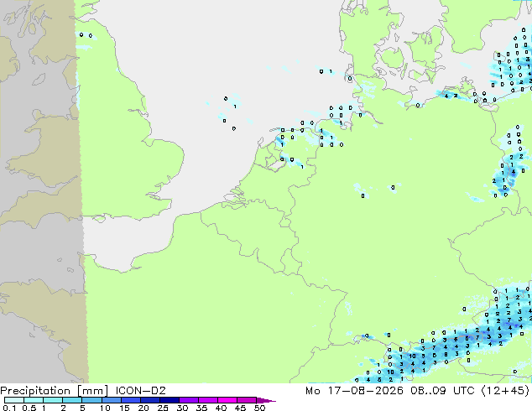Click the legend value "45"
This screenshot has height=411, width=532.
[x=240, y=408]
